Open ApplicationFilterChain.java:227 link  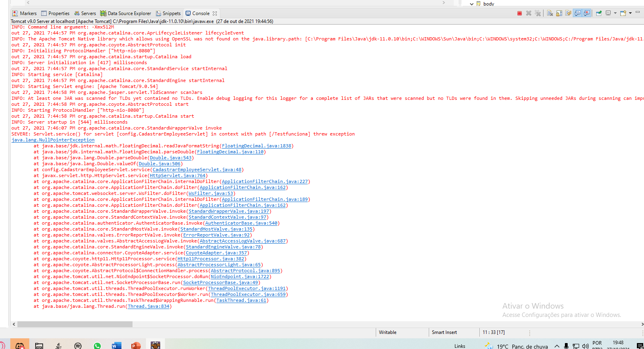265,181
